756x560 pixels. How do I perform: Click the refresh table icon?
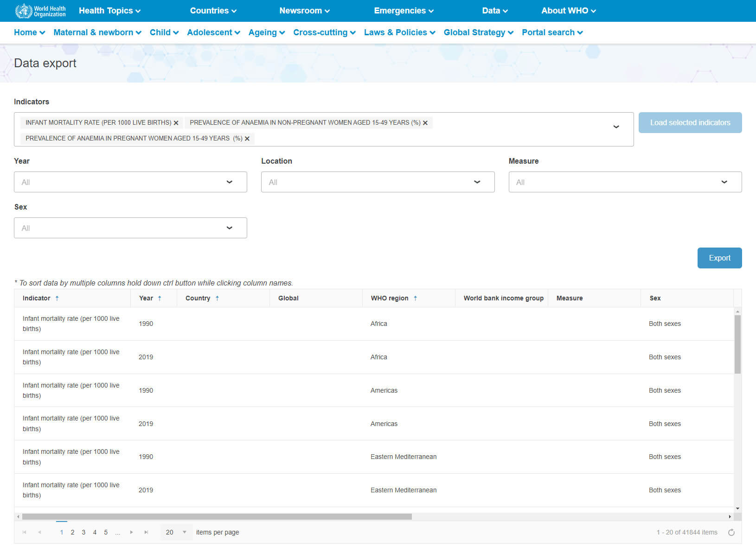(x=731, y=532)
